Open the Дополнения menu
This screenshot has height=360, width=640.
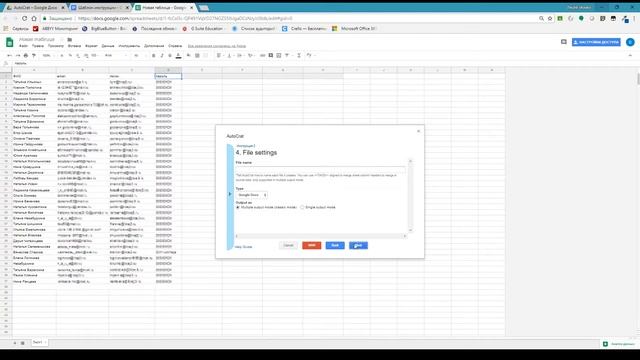click(x=154, y=46)
